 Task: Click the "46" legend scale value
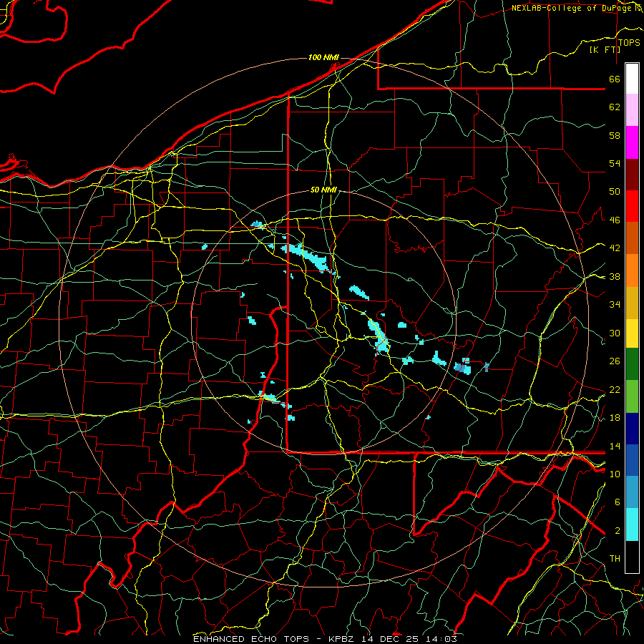point(615,220)
